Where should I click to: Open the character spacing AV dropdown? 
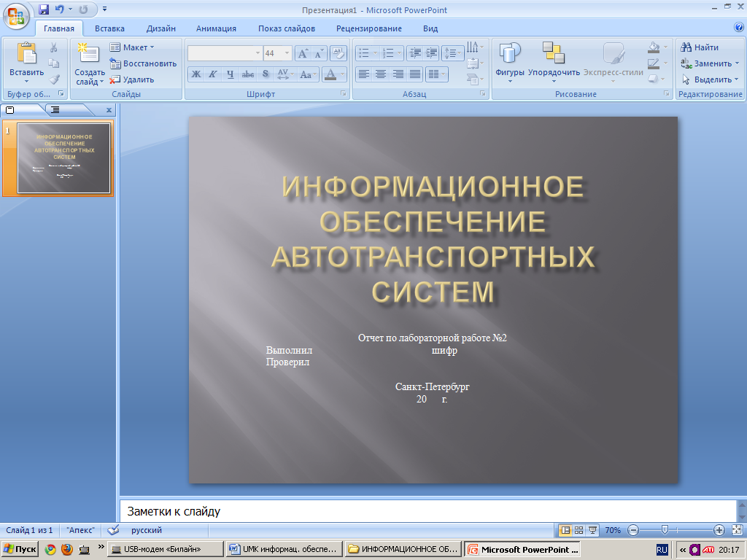(x=285, y=74)
